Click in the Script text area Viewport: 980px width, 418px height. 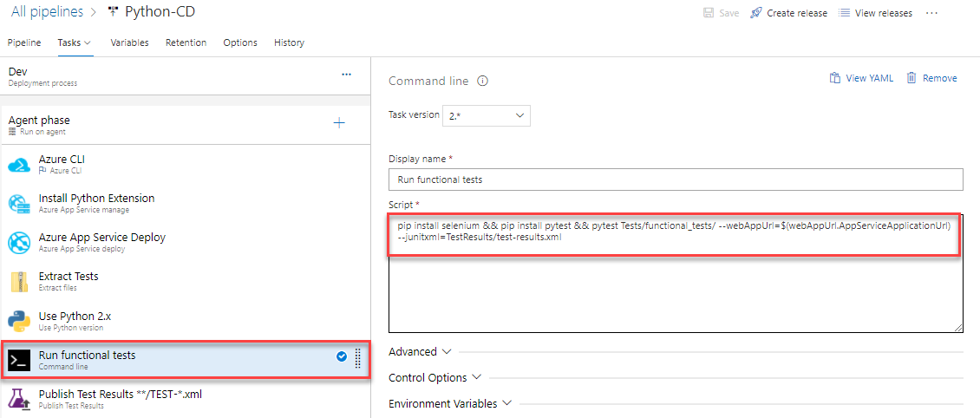(676, 273)
